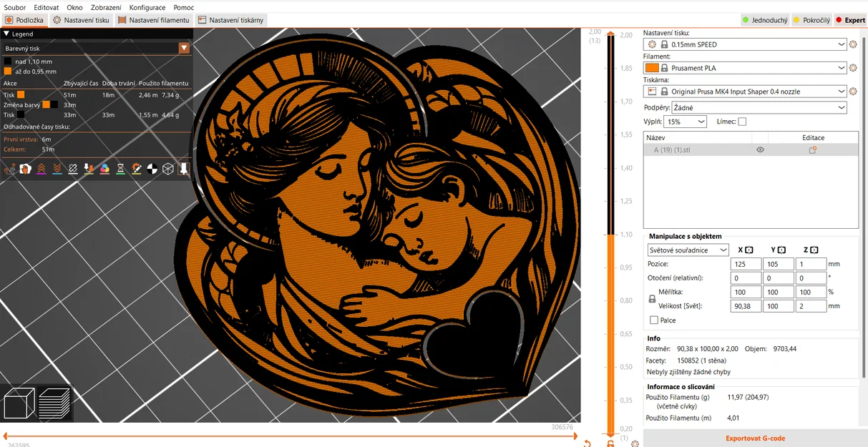
Task: Open the Okno menu
Action: click(74, 7)
